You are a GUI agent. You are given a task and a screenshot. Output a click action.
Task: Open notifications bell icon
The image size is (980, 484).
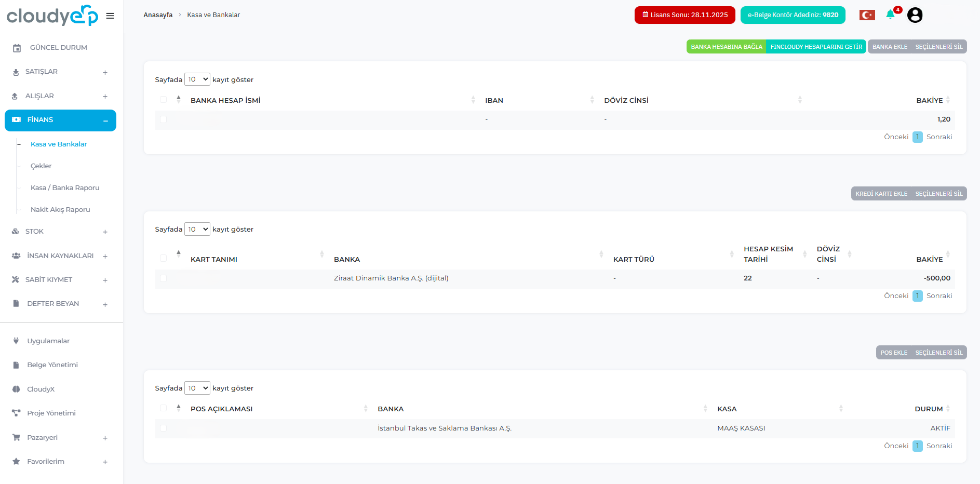890,15
